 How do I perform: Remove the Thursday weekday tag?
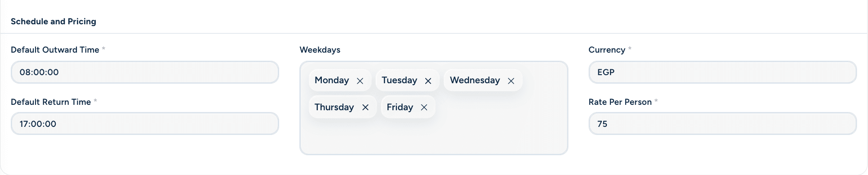365,108
